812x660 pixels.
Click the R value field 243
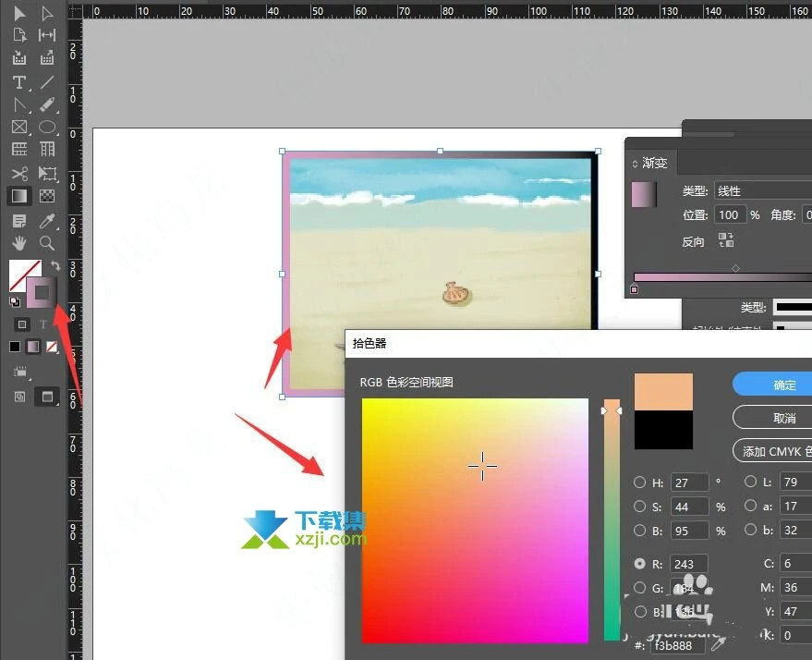pyautogui.click(x=689, y=564)
